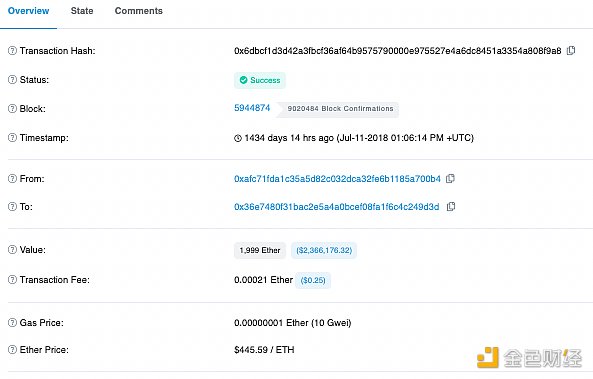Viewport: 593px width, 379px height.
Task: Open the From address 0xafc71fda link
Action: coord(337,179)
